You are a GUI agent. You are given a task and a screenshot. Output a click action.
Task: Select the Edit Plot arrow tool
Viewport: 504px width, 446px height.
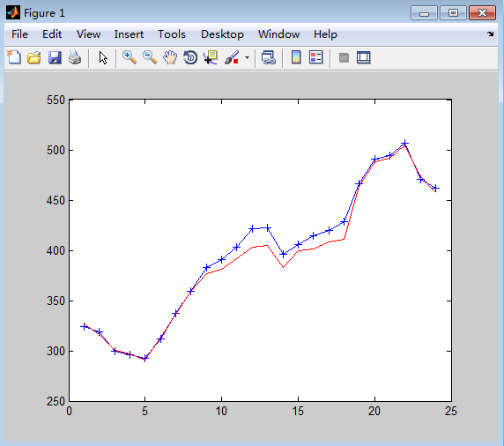103,58
